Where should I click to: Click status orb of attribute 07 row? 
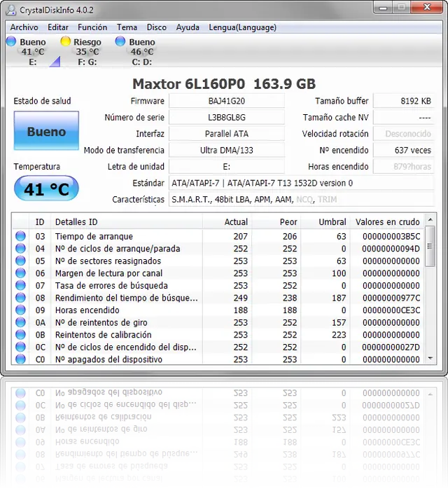click(x=20, y=285)
